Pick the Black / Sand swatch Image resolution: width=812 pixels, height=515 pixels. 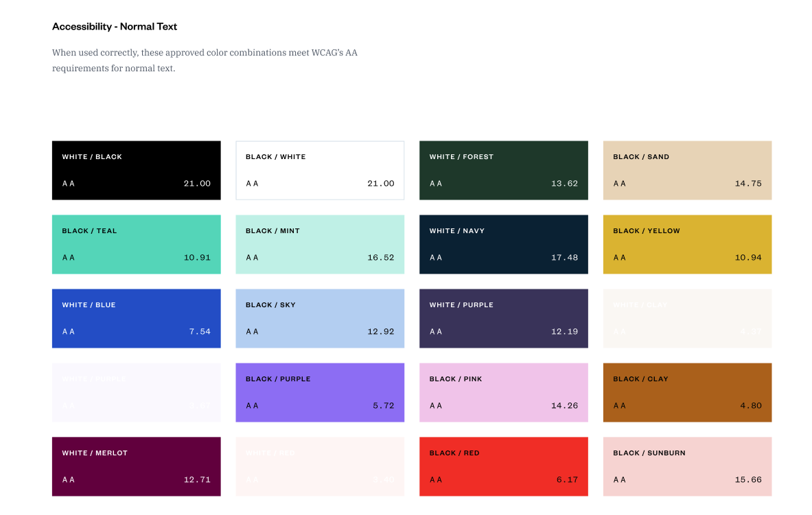(687, 170)
